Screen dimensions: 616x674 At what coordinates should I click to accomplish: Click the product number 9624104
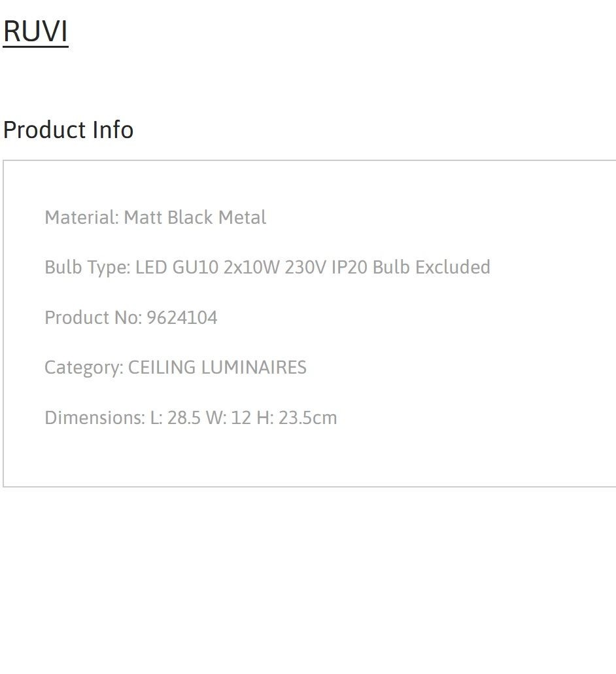(x=182, y=317)
